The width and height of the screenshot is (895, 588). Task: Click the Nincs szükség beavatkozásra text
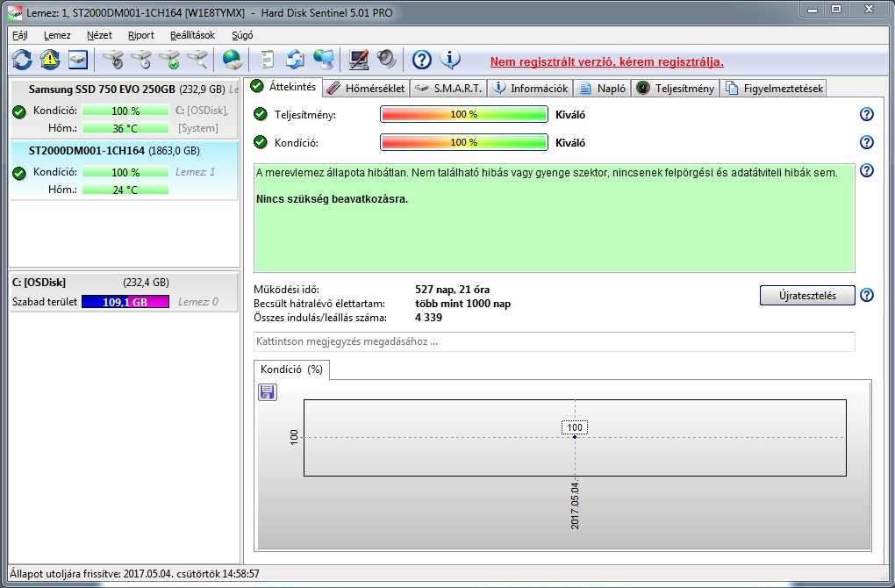(333, 199)
